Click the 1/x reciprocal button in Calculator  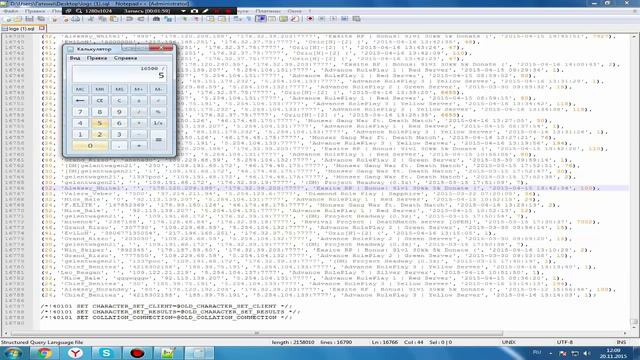pos(158,123)
